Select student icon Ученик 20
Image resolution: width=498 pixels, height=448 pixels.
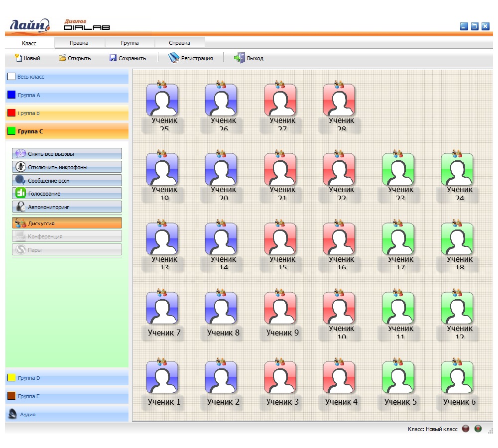221,169
